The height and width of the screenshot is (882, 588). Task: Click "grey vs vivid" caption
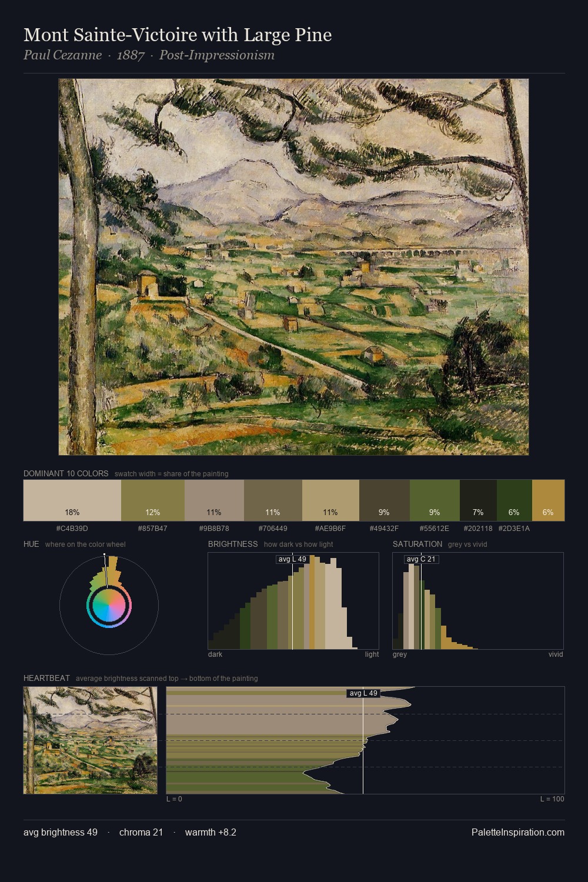(468, 544)
